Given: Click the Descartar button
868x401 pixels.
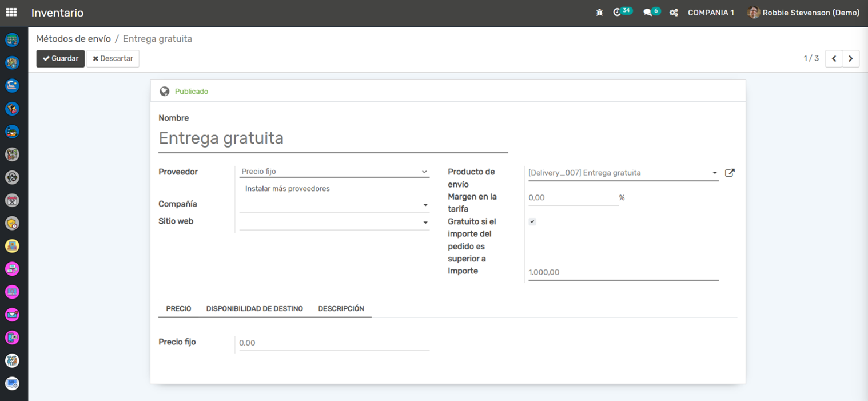Looking at the screenshot, I should [x=113, y=58].
